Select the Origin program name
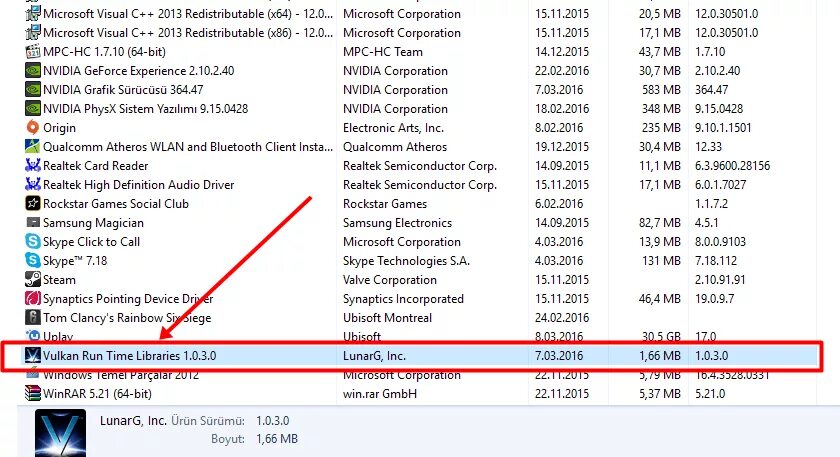 [59, 128]
